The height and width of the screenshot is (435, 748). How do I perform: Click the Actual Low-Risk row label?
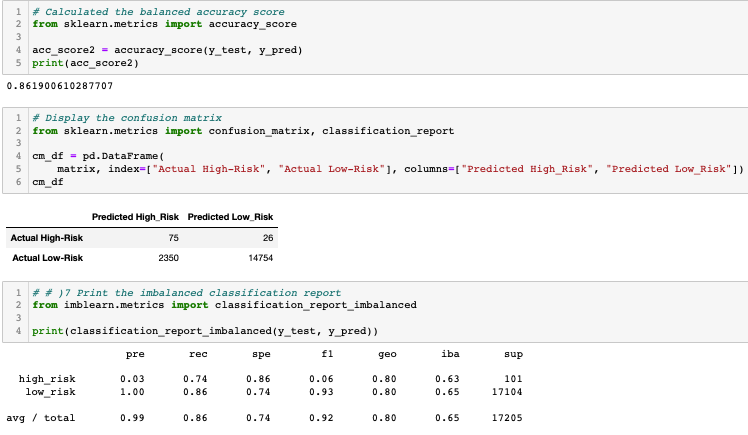(x=47, y=258)
